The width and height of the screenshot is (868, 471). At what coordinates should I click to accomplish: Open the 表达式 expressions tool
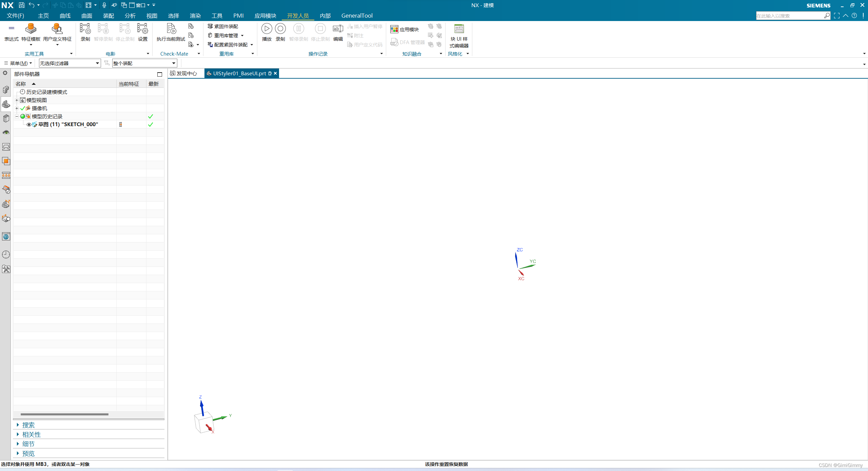coord(11,33)
